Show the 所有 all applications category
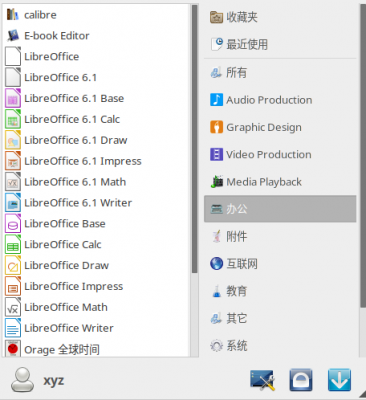 click(x=280, y=72)
